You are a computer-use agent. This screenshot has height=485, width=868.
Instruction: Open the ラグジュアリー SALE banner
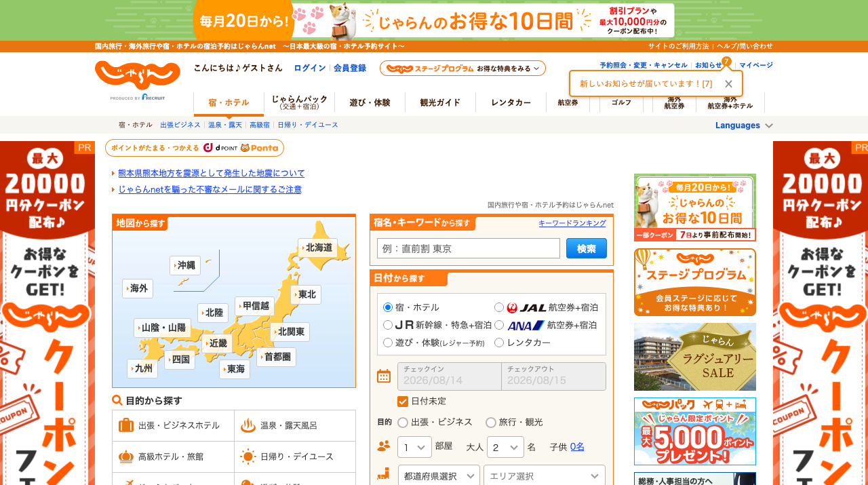coord(695,357)
